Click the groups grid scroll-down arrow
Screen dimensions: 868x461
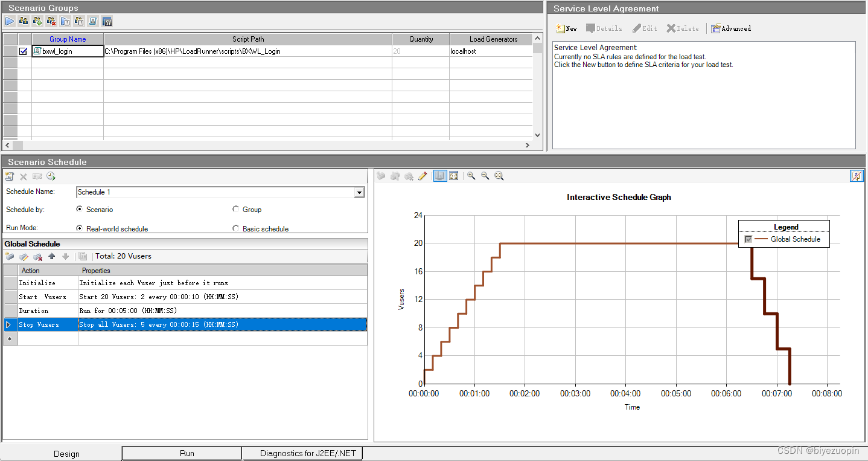click(537, 135)
